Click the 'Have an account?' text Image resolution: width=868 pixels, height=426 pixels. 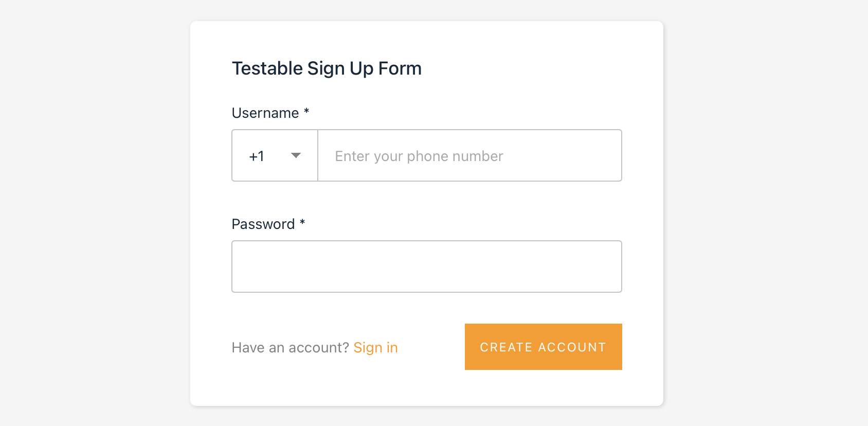(290, 348)
